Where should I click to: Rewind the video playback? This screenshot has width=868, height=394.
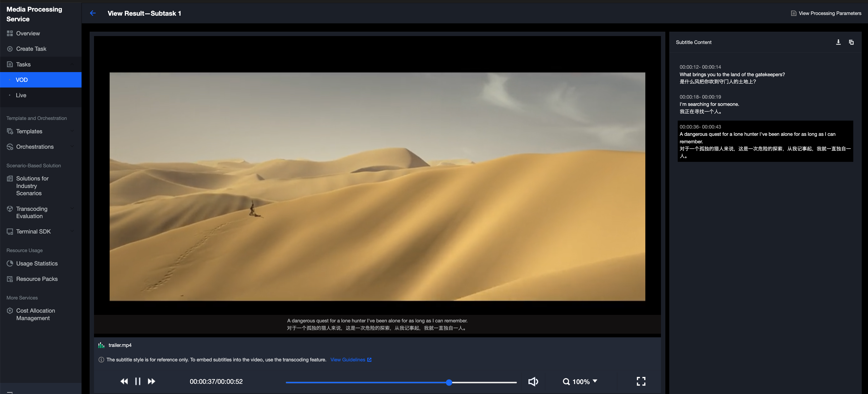tap(124, 381)
